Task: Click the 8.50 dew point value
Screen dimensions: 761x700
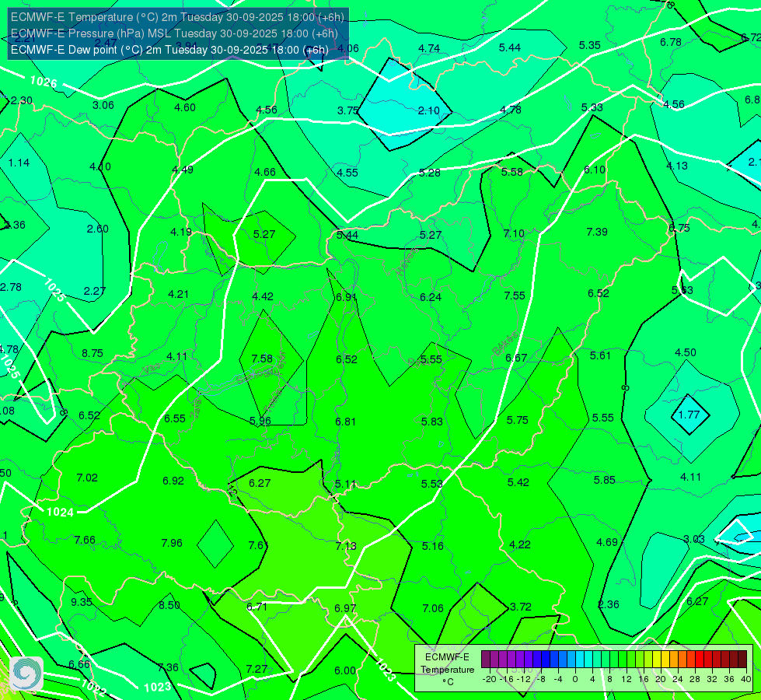Action: pyautogui.click(x=169, y=605)
